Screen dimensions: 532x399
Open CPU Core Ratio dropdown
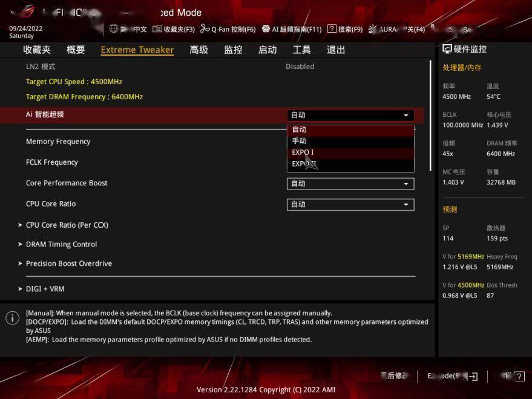(x=350, y=205)
